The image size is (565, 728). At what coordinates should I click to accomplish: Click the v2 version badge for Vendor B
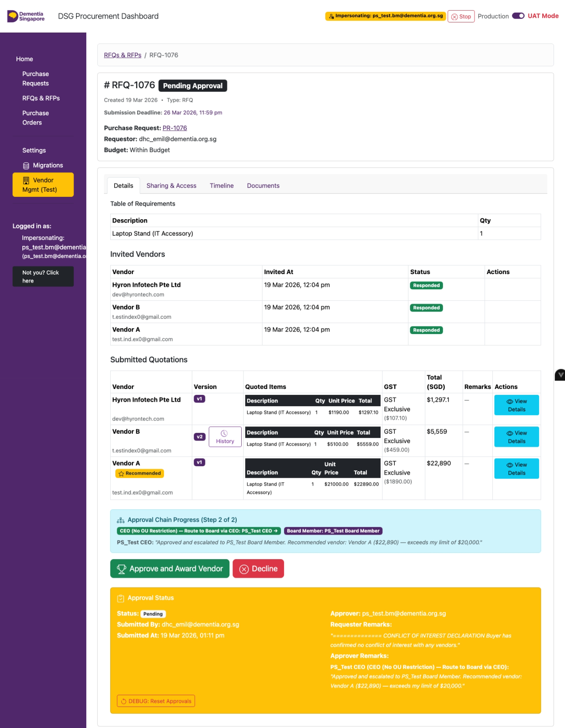199,437
